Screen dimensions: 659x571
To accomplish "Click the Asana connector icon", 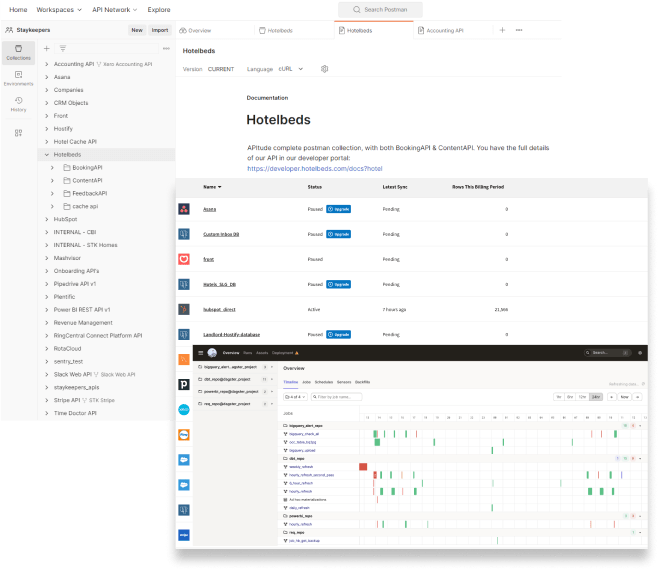I will pos(184,209).
